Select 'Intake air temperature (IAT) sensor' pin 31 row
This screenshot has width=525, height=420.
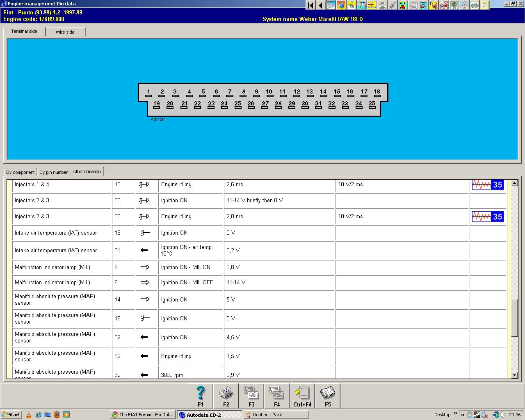(259, 251)
